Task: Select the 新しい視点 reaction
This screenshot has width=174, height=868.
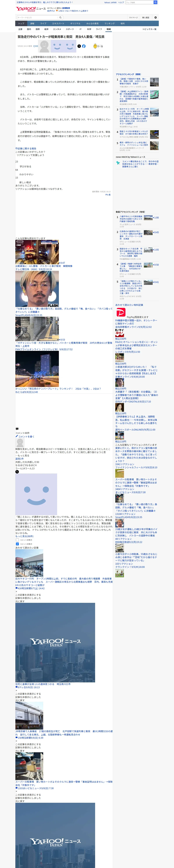Action: (x=25, y=182)
